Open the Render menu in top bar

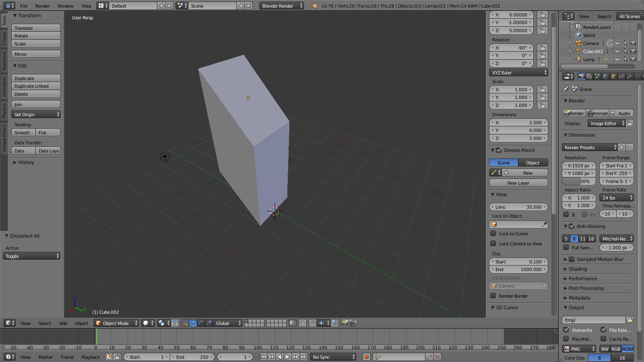point(42,6)
